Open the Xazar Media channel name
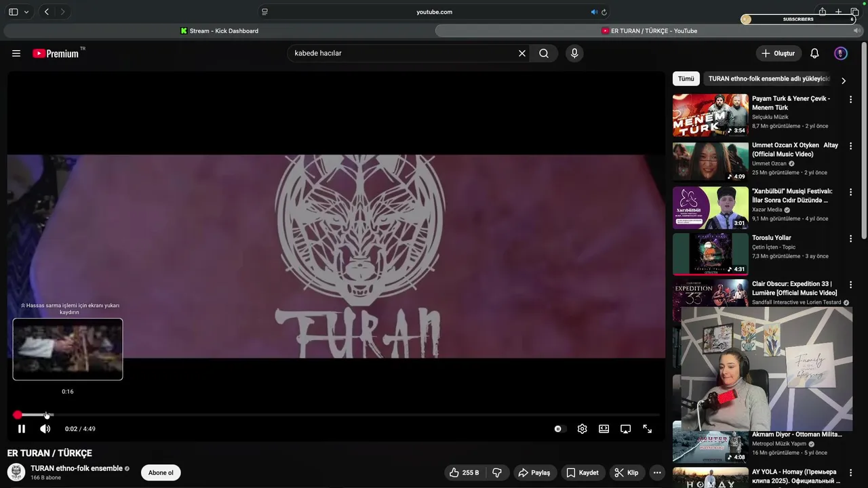Image resolution: width=868 pixels, height=488 pixels. click(767, 210)
